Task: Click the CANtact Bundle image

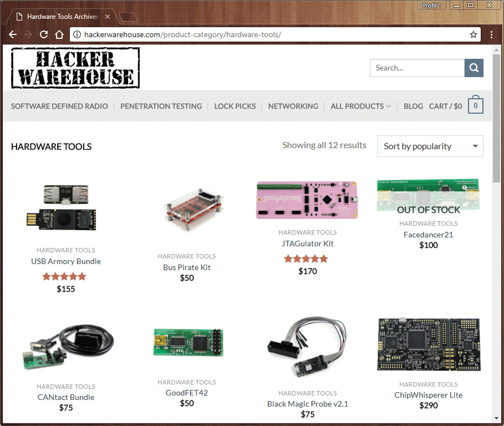Action: tap(68, 347)
